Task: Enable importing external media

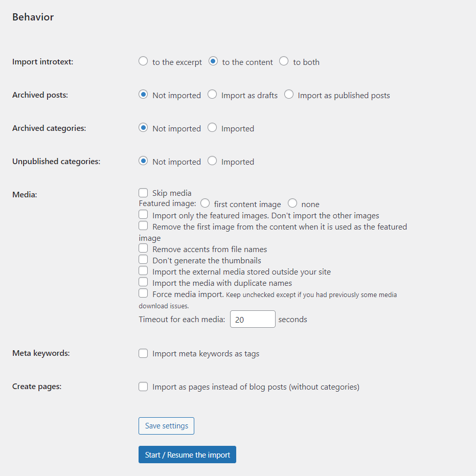Action: coord(143,271)
